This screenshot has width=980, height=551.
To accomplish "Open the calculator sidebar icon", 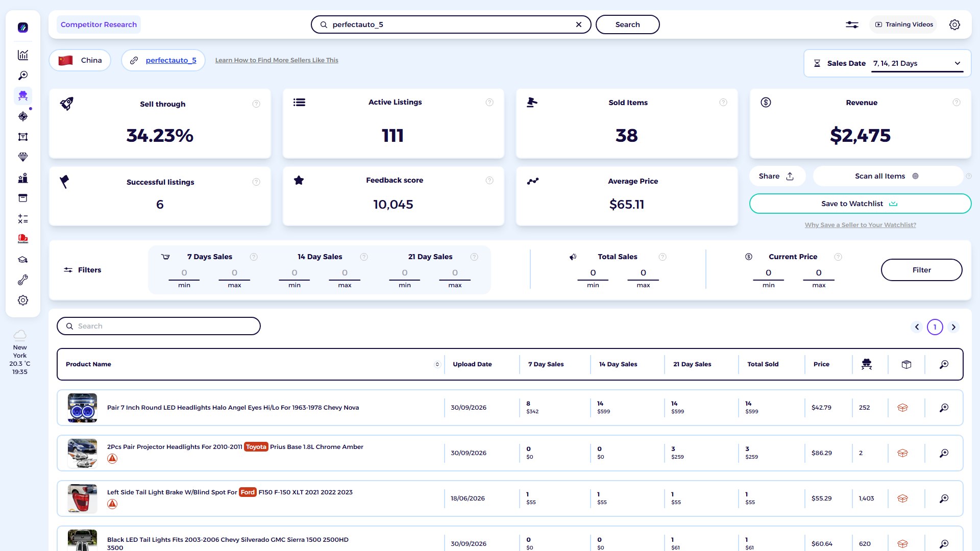I will 23,219.
